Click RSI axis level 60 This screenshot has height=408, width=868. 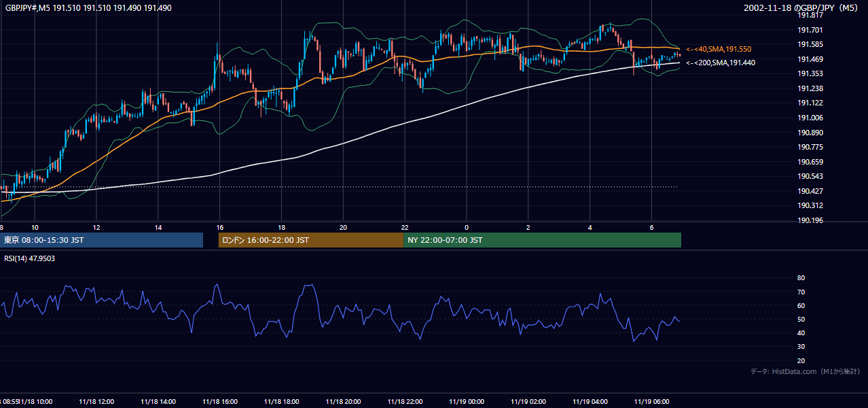[x=801, y=305]
